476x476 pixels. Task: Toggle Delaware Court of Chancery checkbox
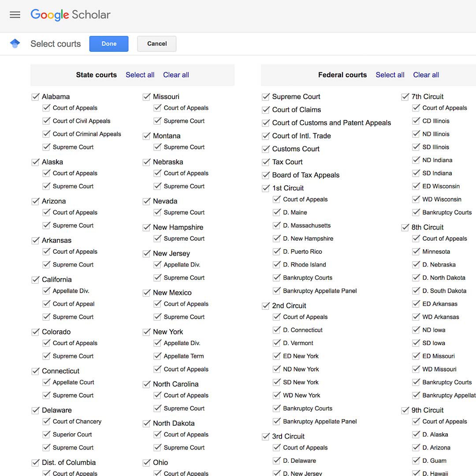point(46,421)
